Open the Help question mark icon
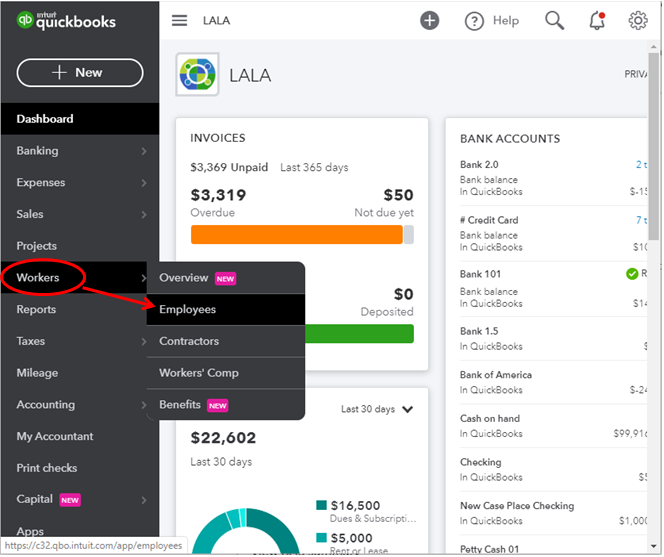Screen dimensions: 664x557 [474, 20]
